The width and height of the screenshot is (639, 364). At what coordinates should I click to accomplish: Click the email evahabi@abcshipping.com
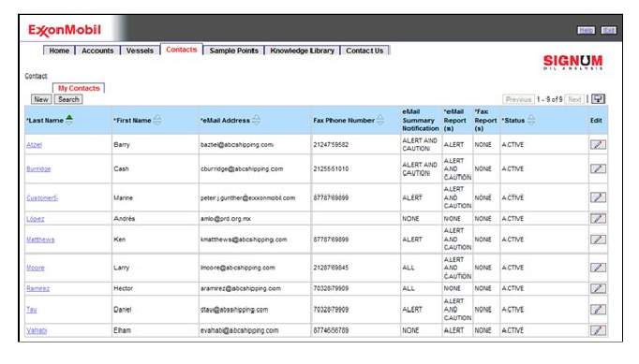(239, 330)
